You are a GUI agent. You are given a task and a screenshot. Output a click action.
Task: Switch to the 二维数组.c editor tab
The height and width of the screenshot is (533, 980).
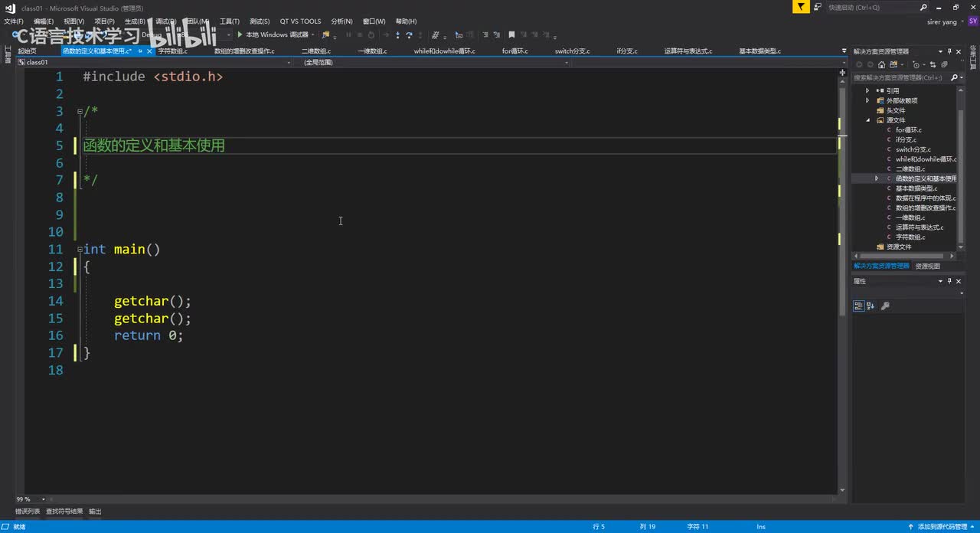click(x=316, y=51)
